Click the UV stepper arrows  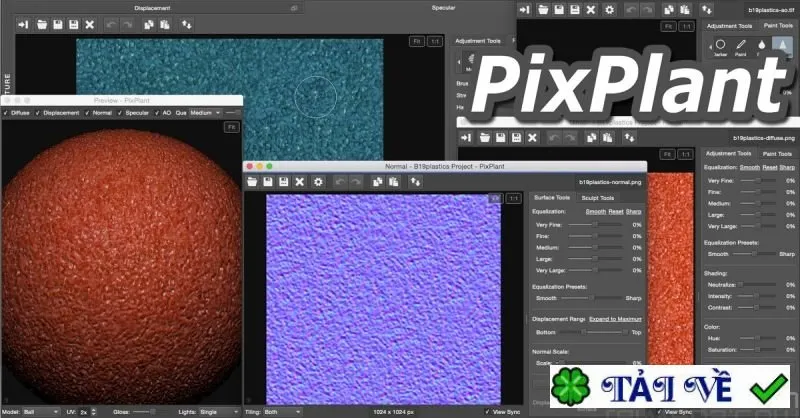pos(93,412)
